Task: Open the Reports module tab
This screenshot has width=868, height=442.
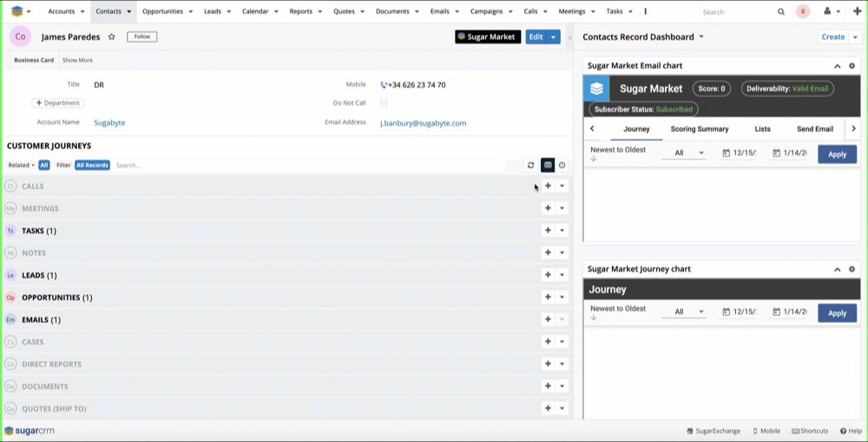Action: click(300, 11)
